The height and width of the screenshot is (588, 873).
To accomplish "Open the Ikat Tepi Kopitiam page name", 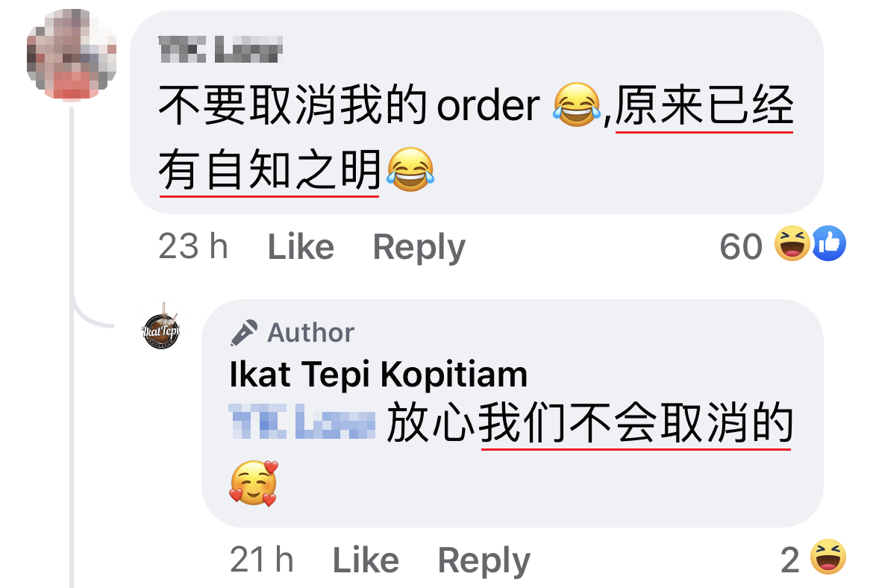I will coord(378,374).
